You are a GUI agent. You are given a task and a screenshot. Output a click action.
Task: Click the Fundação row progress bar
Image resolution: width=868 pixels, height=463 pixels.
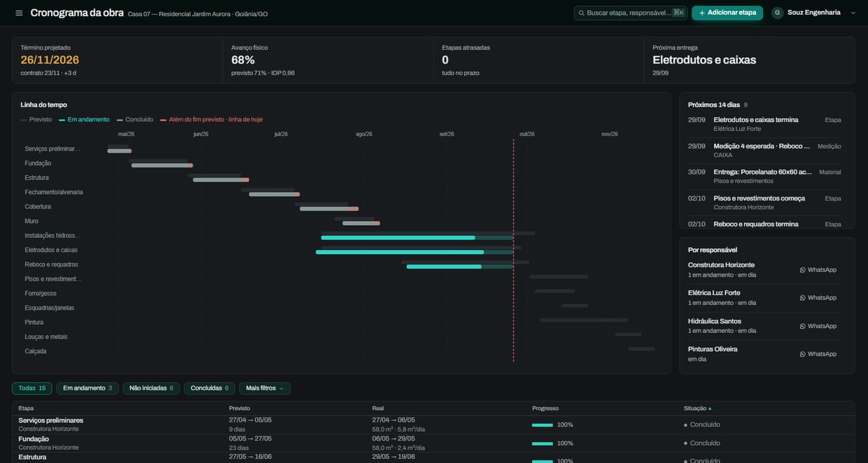tap(542, 443)
